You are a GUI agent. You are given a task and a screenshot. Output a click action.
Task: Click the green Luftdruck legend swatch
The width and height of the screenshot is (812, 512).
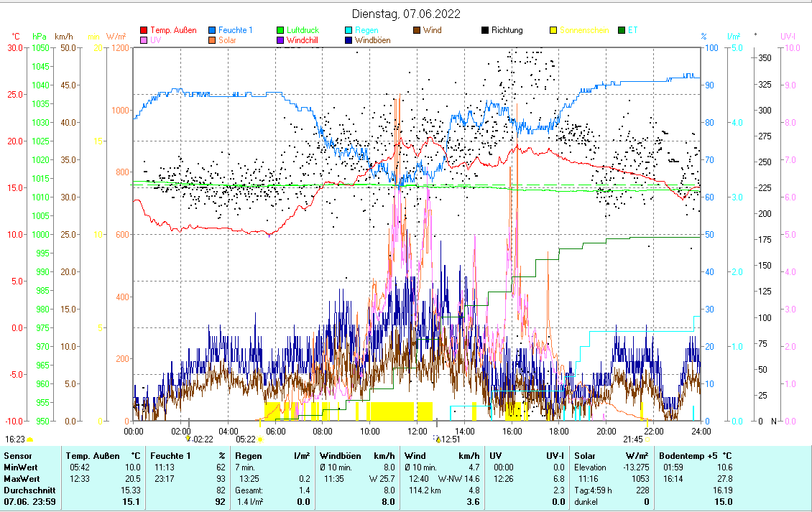(x=281, y=31)
